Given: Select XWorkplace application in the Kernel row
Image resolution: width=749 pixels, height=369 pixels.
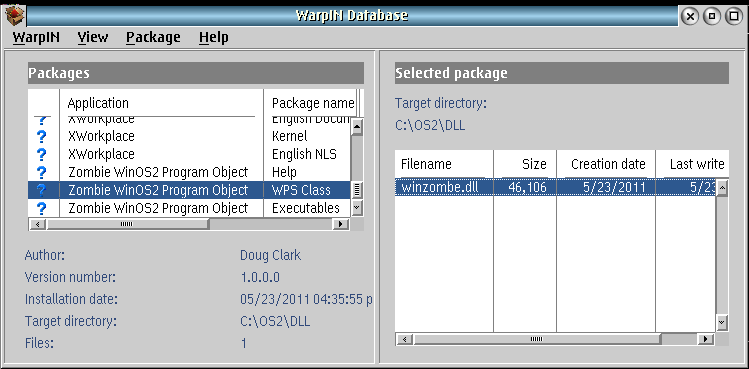Looking at the screenshot, I should click(x=101, y=136).
